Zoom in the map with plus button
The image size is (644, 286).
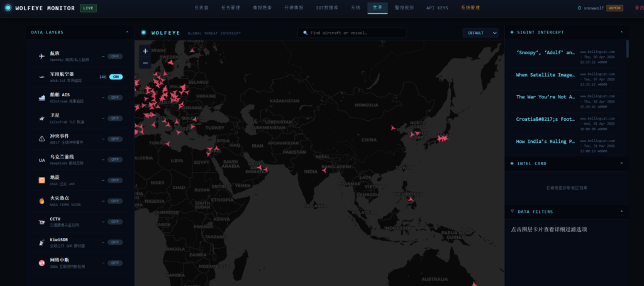(145, 51)
